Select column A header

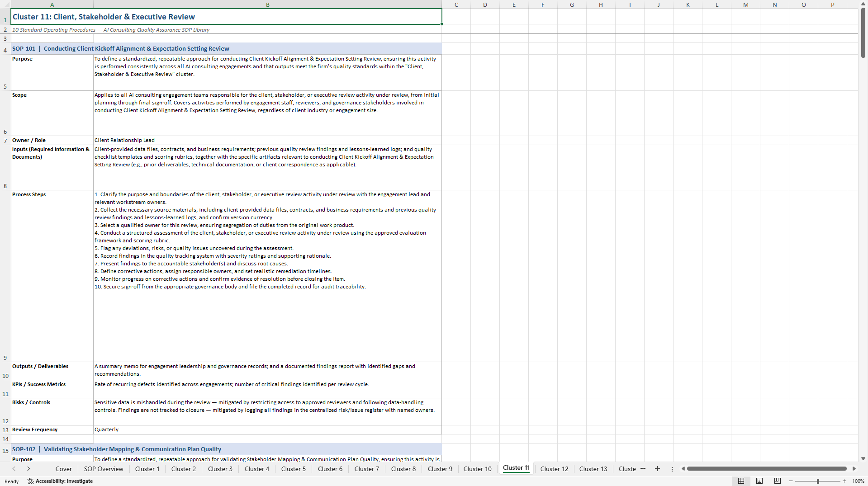coord(52,5)
